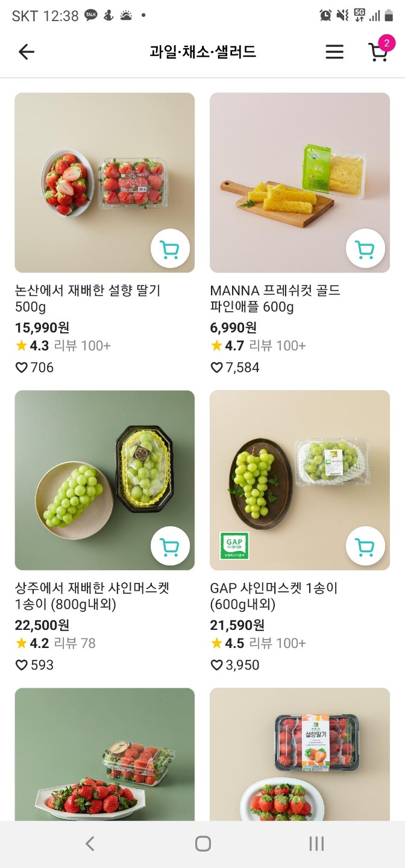The image size is (405, 868).
Task: Open the category menu via hamburger icon
Action: (334, 52)
